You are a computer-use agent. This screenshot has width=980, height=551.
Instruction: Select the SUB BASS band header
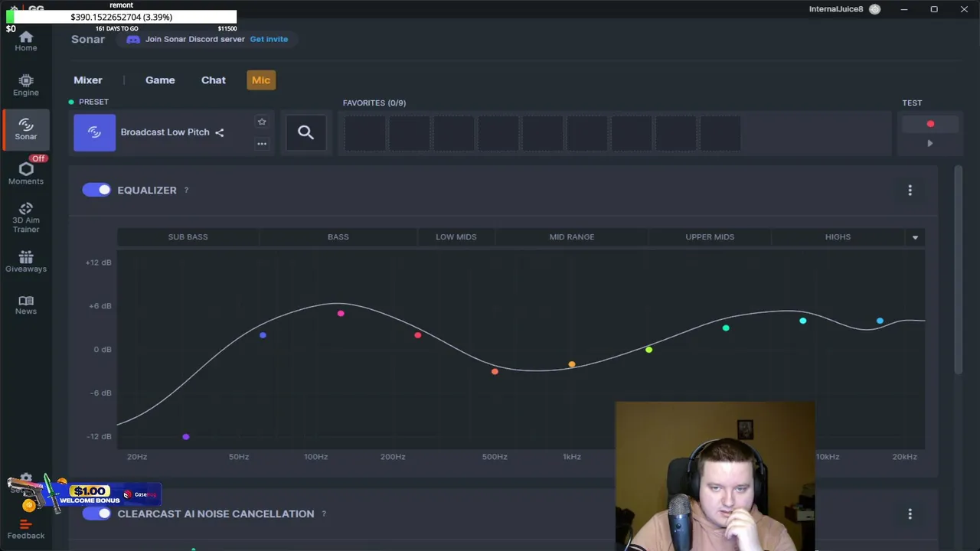point(188,237)
